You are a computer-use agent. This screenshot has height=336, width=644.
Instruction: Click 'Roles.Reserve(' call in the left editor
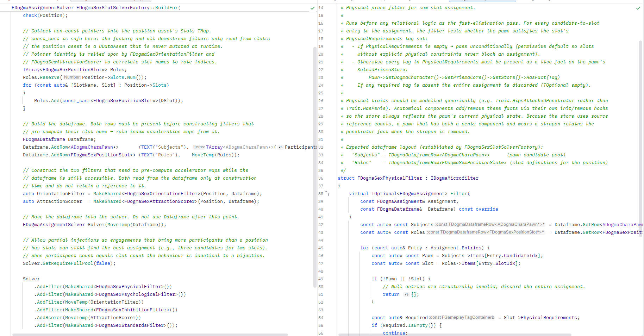coord(43,77)
